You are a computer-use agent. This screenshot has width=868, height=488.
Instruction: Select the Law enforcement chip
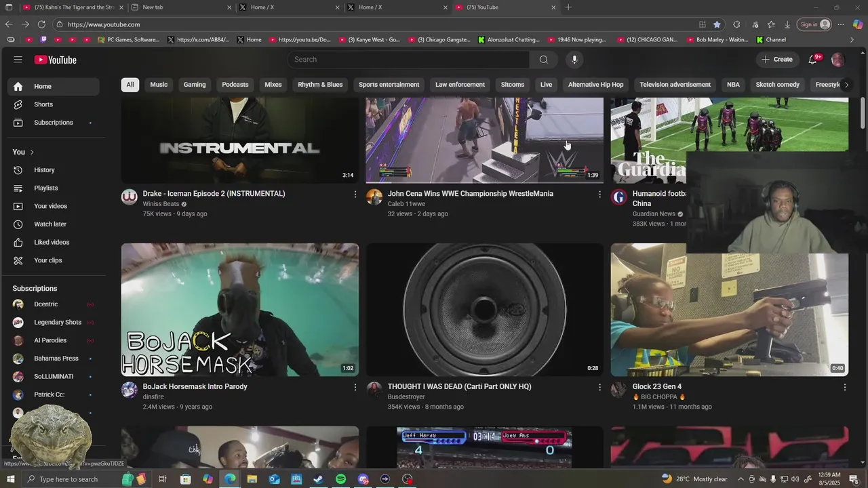(x=460, y=85)
